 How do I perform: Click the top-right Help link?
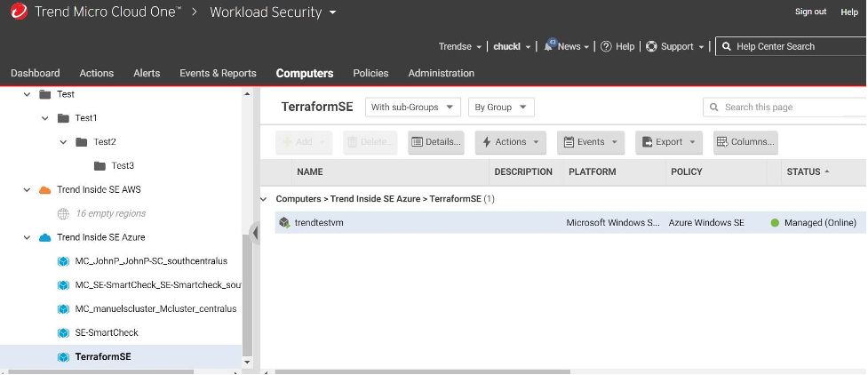[x=849, y=12]
